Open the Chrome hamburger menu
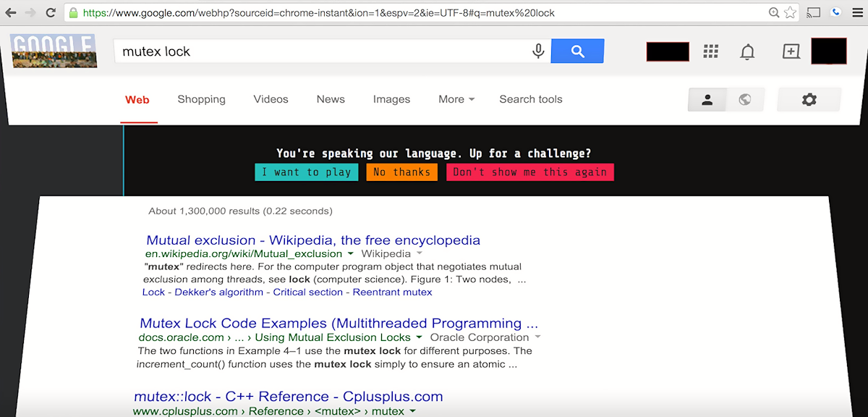 click(x=857, y=12)
